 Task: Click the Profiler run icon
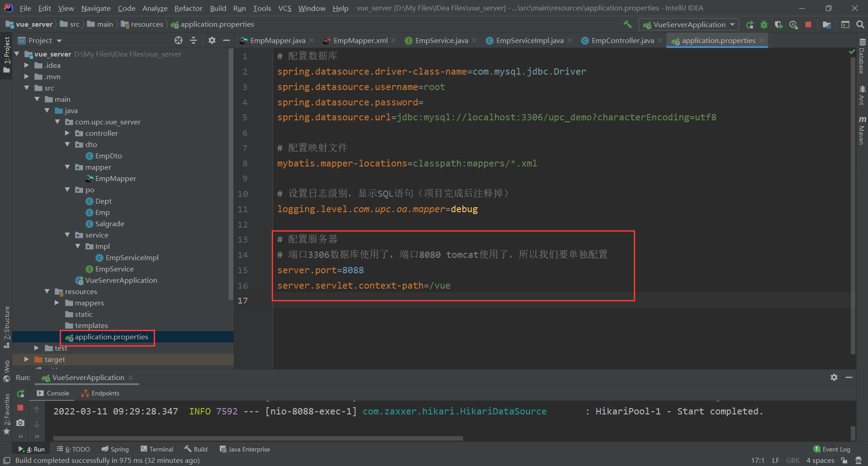tap(793, 24)
